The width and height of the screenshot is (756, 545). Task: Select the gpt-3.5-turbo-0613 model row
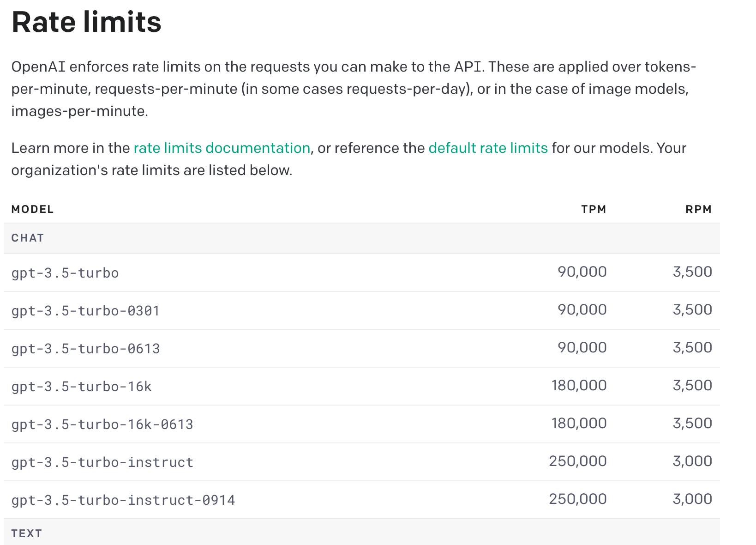[85, 348]
